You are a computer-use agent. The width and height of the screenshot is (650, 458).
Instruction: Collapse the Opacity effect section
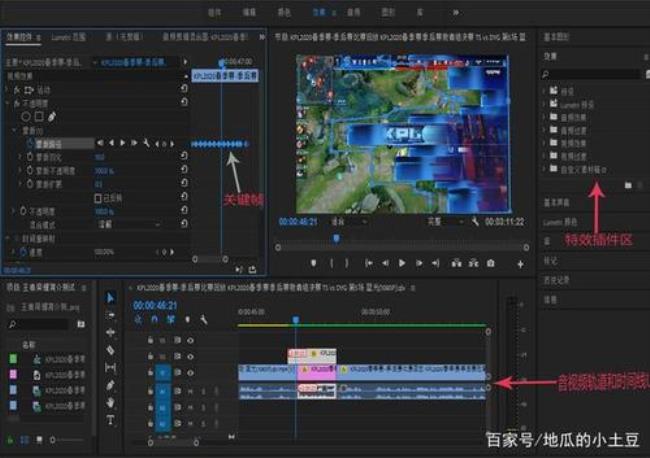point(7,103)
